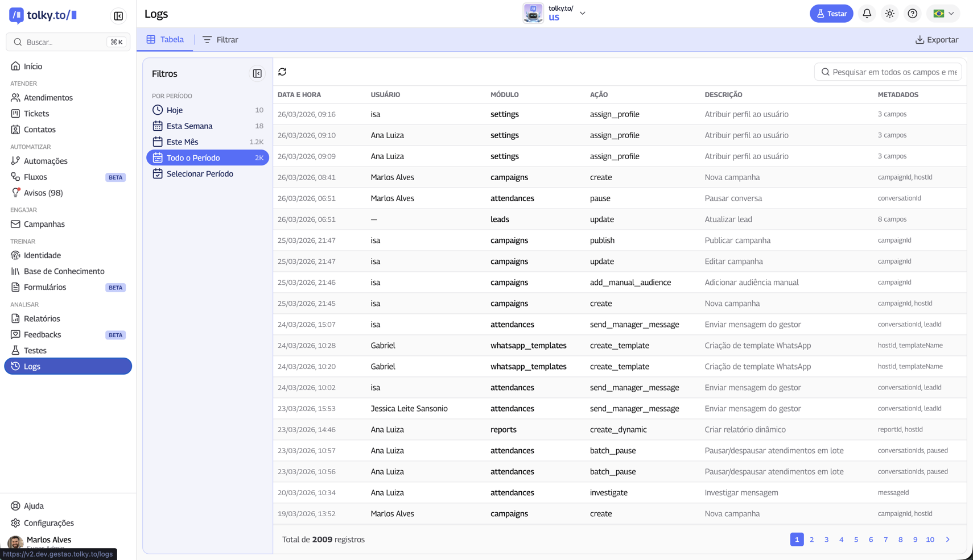Go to next page arrow in pagination
Image resolution: width=973 pixels, height=560 pixels.
947,540
